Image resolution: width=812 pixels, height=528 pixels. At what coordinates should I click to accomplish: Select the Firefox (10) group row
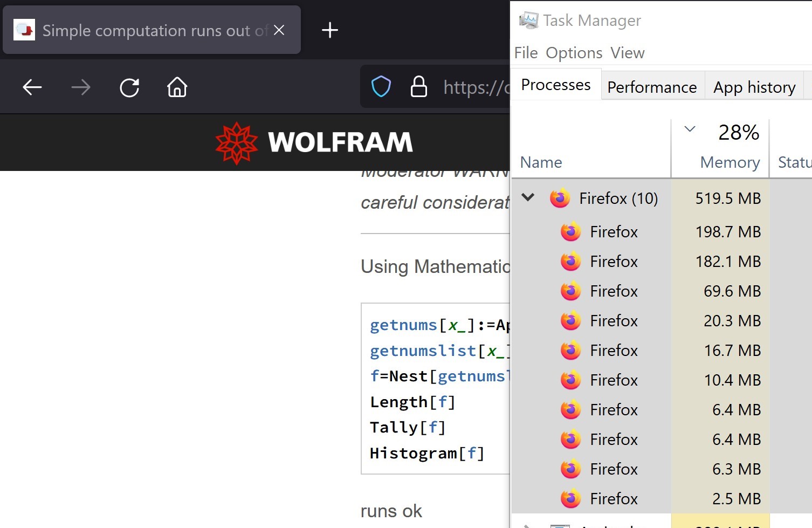coord(662,198)
